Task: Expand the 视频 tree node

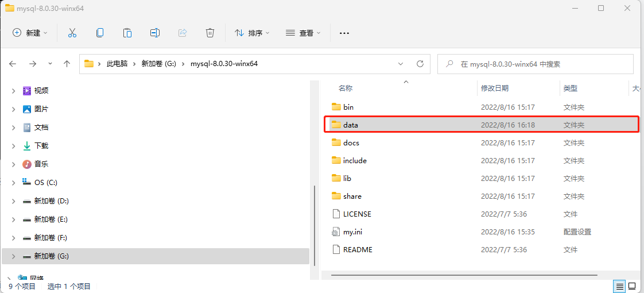Action: pyautogui.click(x=14, y=90)
